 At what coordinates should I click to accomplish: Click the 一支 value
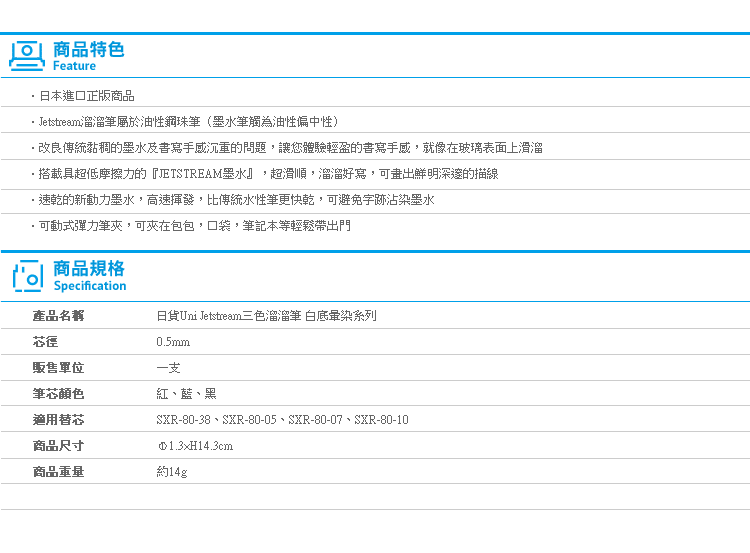pyautogui.click(x=168, y=368)
